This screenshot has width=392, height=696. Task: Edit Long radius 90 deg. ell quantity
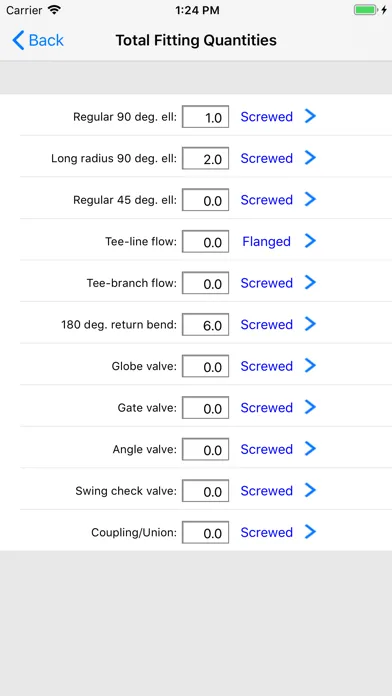(x=206, y=158)
